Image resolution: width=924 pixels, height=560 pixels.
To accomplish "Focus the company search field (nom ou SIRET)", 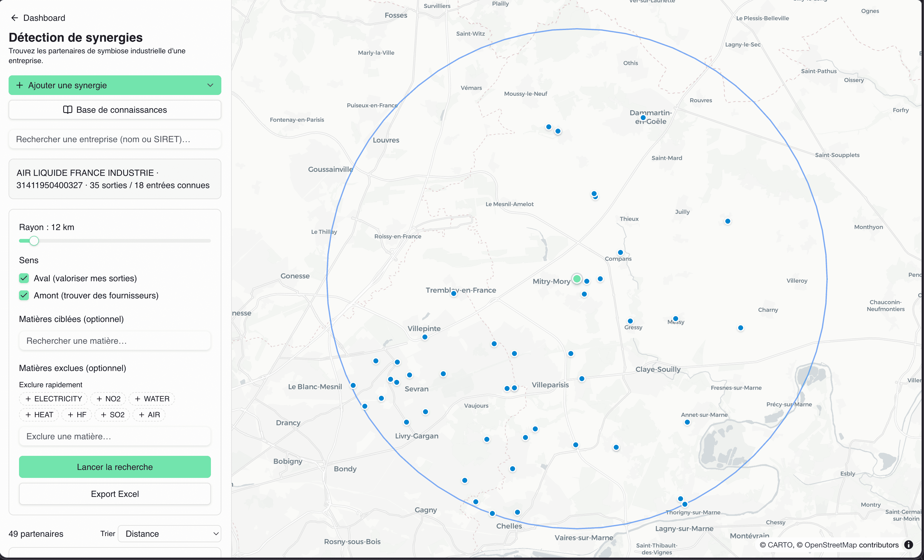I will [x=115, y=139].
